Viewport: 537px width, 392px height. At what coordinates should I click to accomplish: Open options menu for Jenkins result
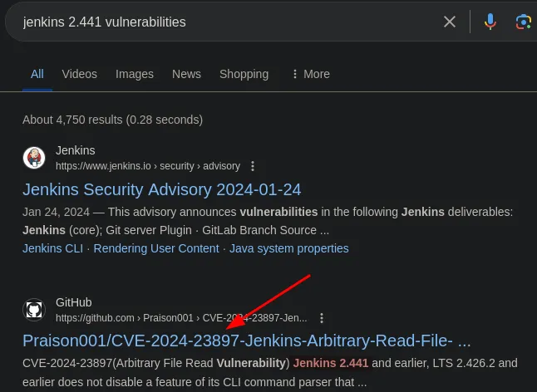click(x=254, y=166)
